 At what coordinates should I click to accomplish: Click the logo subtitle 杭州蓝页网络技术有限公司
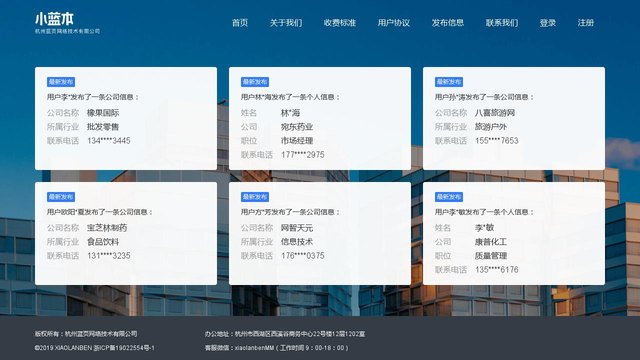point(67,31)
